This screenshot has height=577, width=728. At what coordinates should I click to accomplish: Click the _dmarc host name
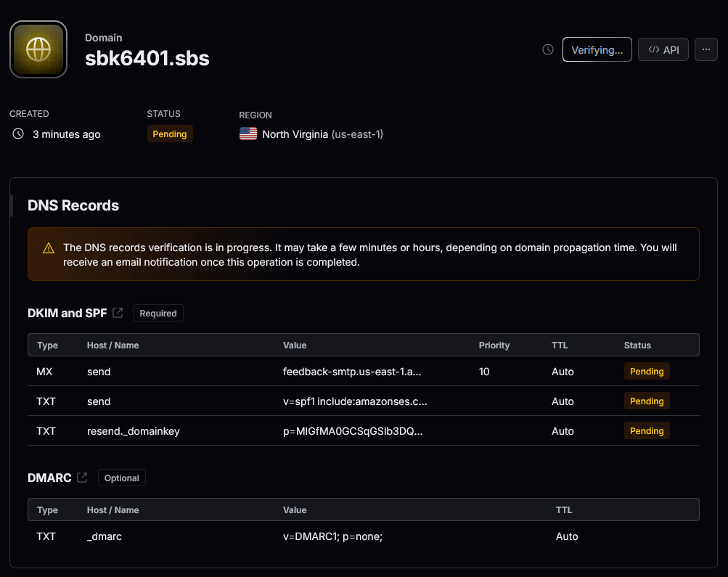pyautogui.click(x=105, y=536)
